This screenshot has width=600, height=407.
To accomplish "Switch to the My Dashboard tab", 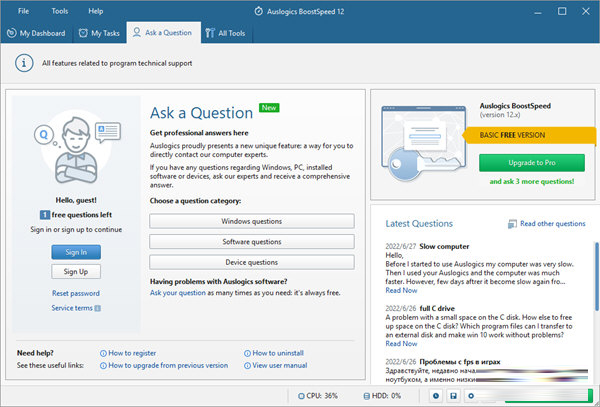I will (x=37, y=33).
